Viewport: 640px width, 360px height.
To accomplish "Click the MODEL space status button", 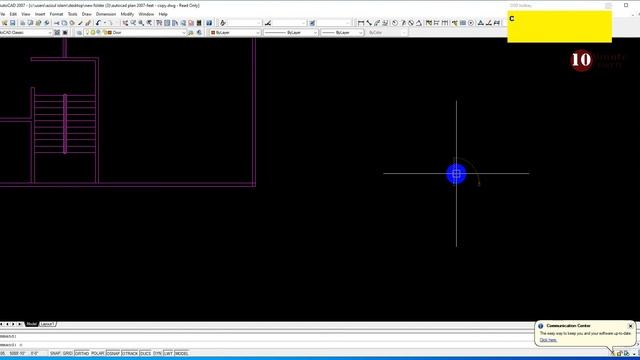I will point(182,353).
